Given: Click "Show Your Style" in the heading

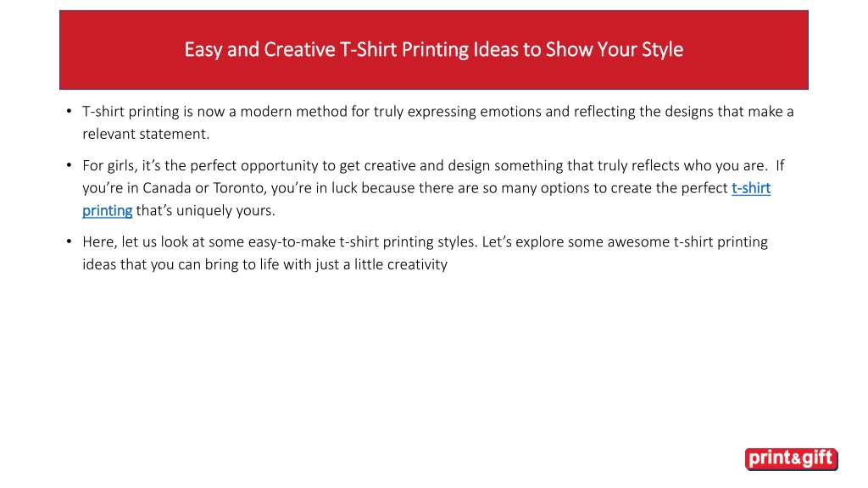Looking at the screenshot, I should [615, 50].
